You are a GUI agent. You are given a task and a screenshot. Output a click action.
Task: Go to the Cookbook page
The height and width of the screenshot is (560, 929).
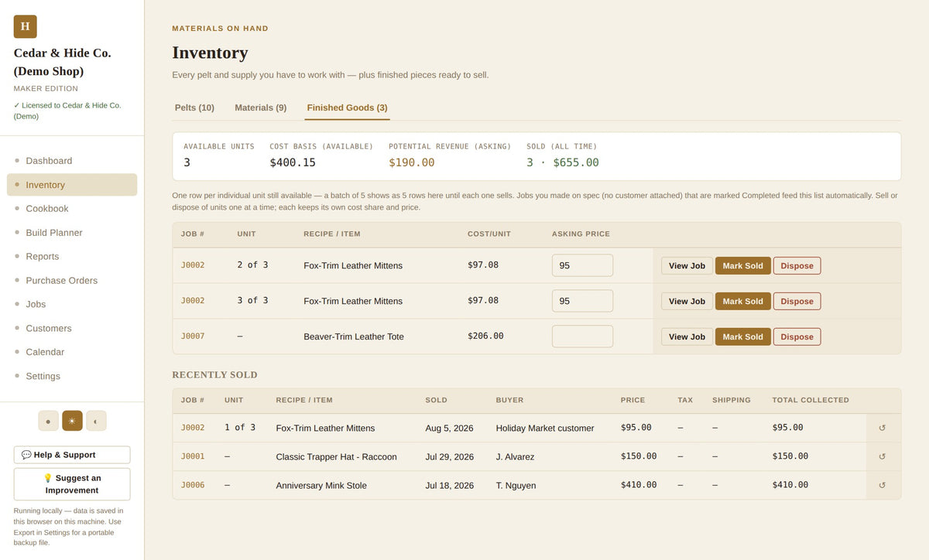tap(72, 209)
